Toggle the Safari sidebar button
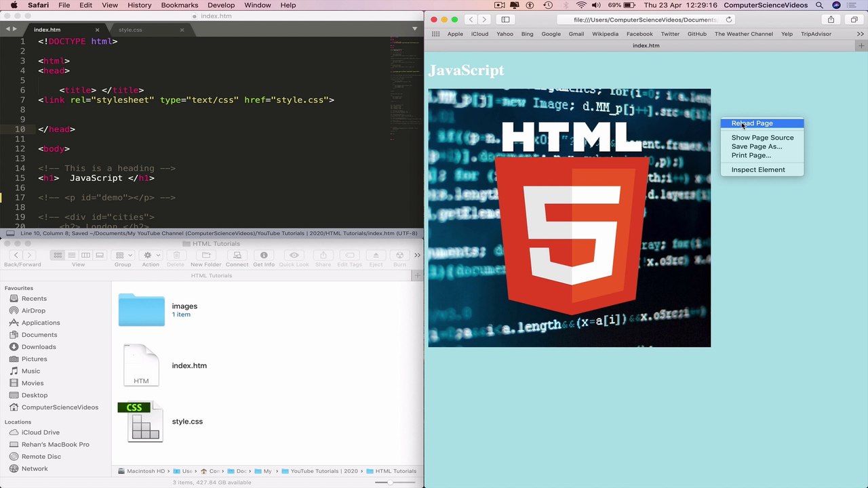The height and width of the screenshot is (488, 868). (x=505, y=20)
